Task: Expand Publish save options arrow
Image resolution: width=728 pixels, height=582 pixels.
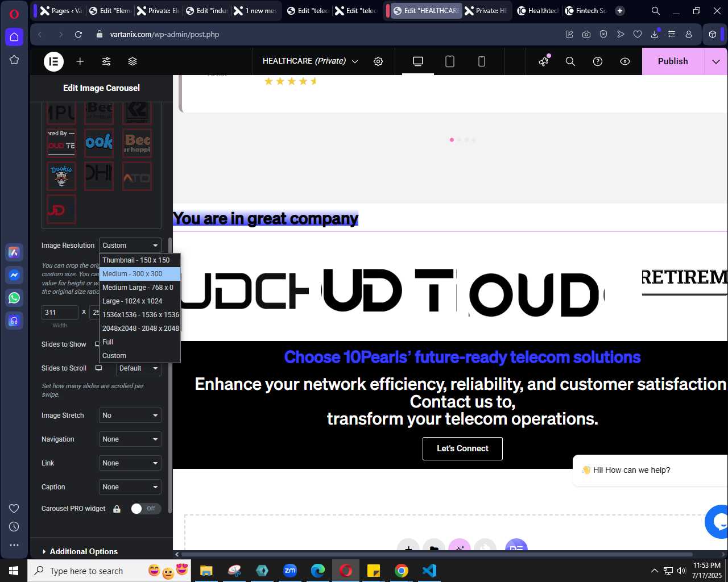Action: click(716, 61)
